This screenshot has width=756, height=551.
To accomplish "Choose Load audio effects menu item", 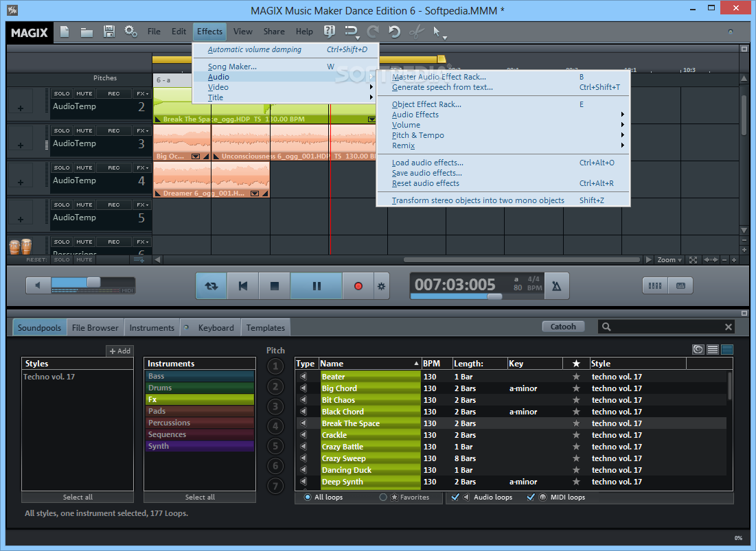I will pyautogui.click(x=503, y=163).
